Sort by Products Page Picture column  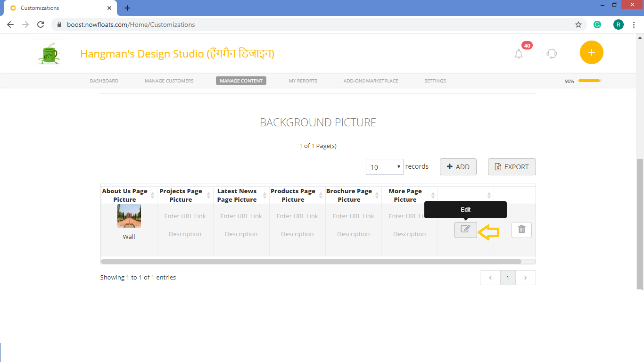[x=297, y=195]
